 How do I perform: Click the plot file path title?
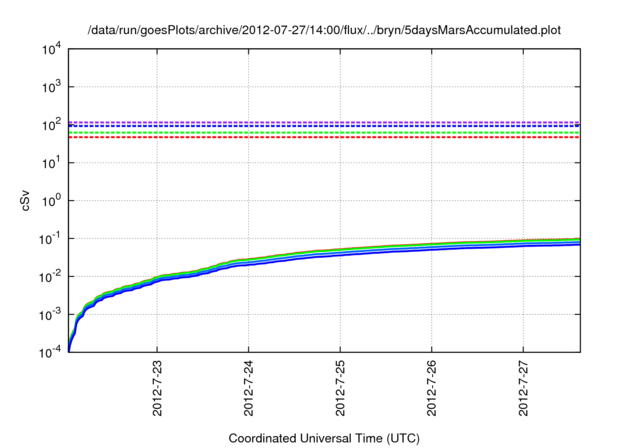pyautogui.click(x=324, y=30)
